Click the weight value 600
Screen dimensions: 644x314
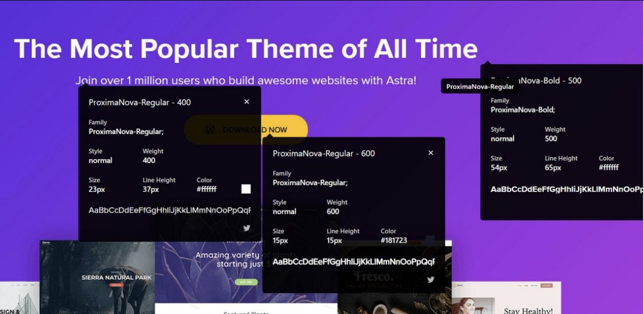[x=332, y=211]
